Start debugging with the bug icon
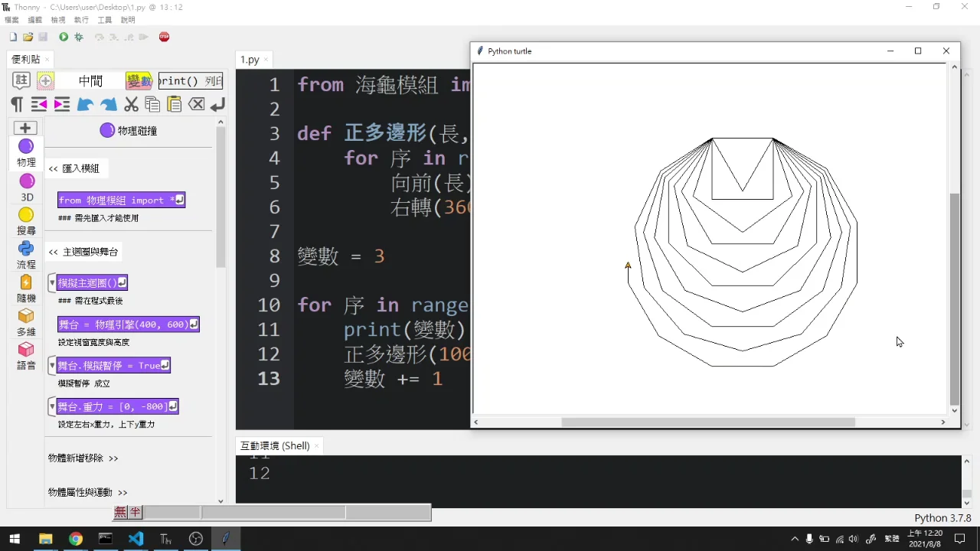Screen dimensions: 980x551 click(79, 37)
